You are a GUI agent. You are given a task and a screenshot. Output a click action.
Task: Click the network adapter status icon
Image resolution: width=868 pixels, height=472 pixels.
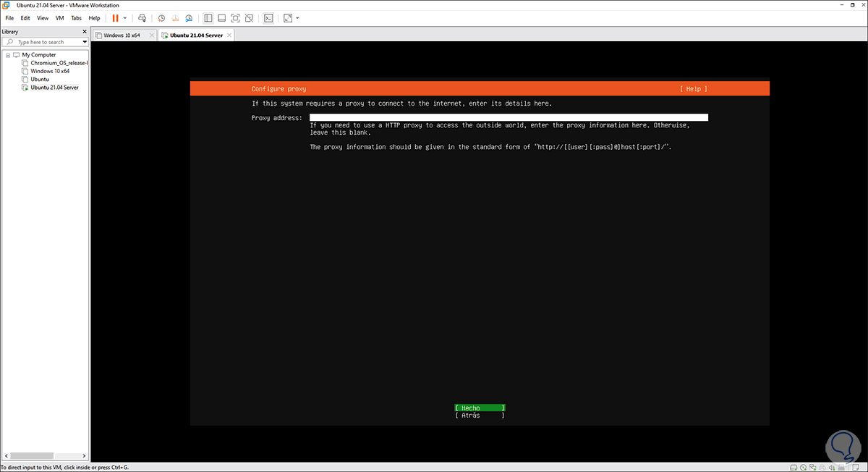(812, 467)
